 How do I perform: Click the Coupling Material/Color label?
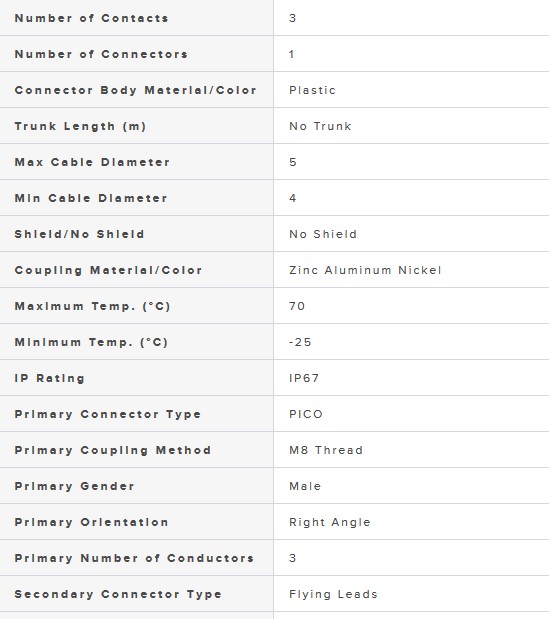[x=108, y=270]
